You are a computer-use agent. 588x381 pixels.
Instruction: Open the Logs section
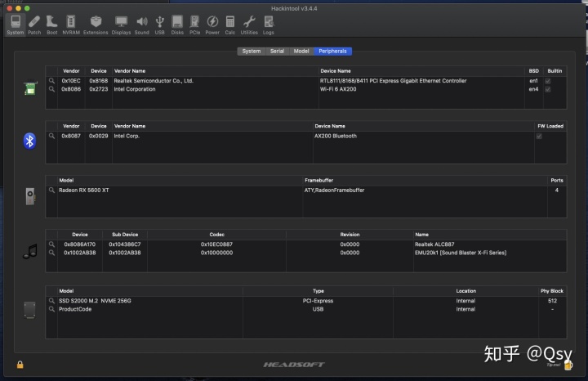[x=268, y=25]
